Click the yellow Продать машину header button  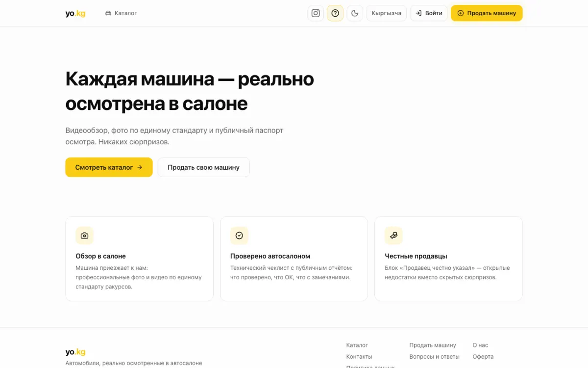click(x=487, y=13)
